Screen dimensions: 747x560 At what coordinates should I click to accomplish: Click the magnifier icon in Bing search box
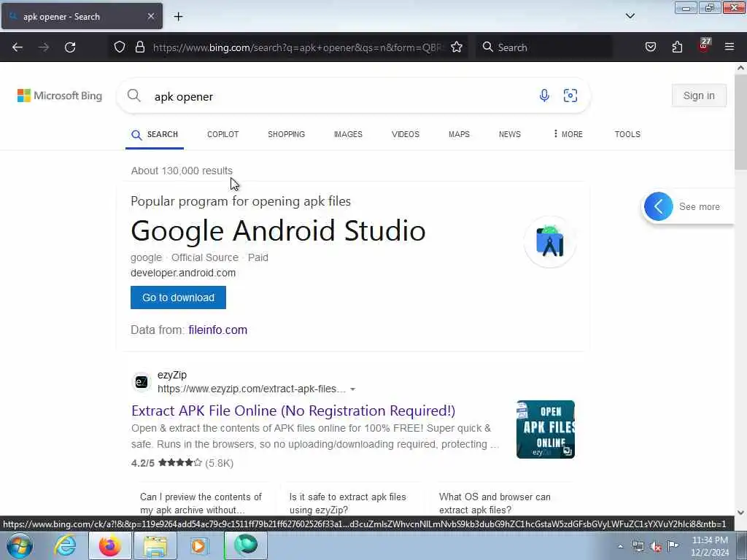[x=134, y=96]
